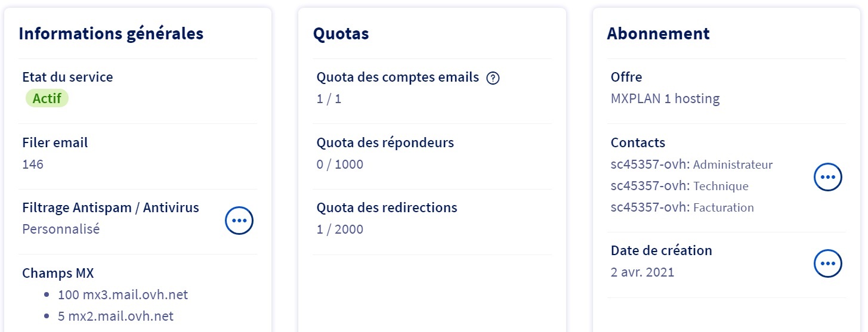The height and width of the screenshot is (332, 868).
Task: Click the sc45357-ovh Technique contact
Action: click(x=679, y=186)
